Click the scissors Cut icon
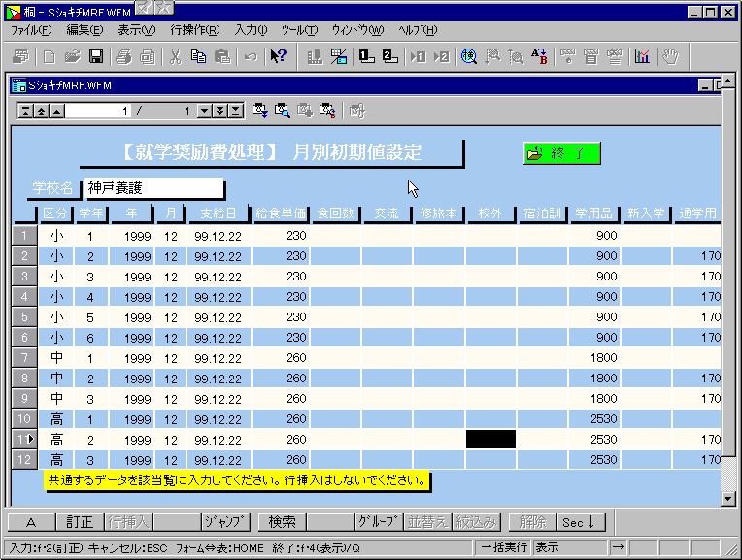 tap(175, 57)
